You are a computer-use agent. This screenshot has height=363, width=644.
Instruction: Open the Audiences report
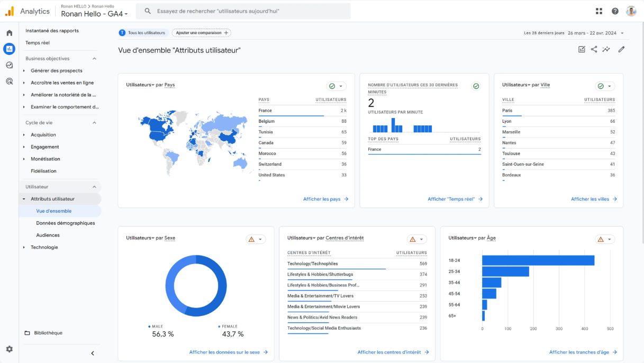click(x=48, y=235)
